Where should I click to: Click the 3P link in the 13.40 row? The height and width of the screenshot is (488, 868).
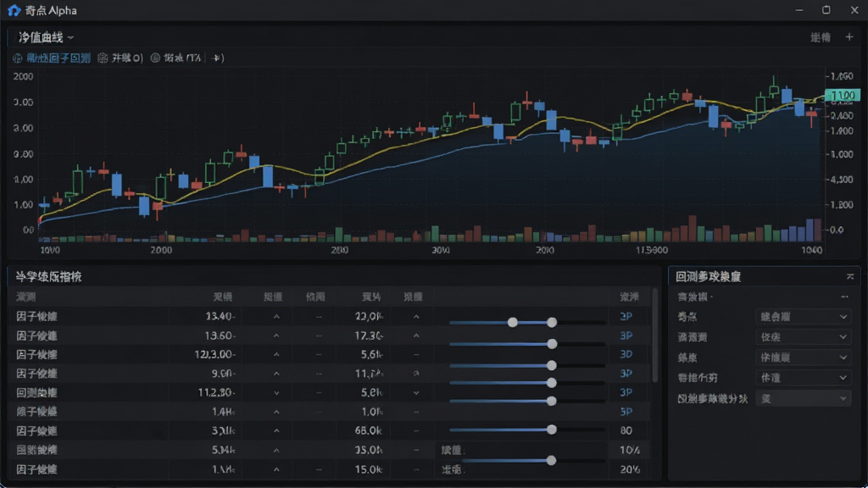pos(626,317)
